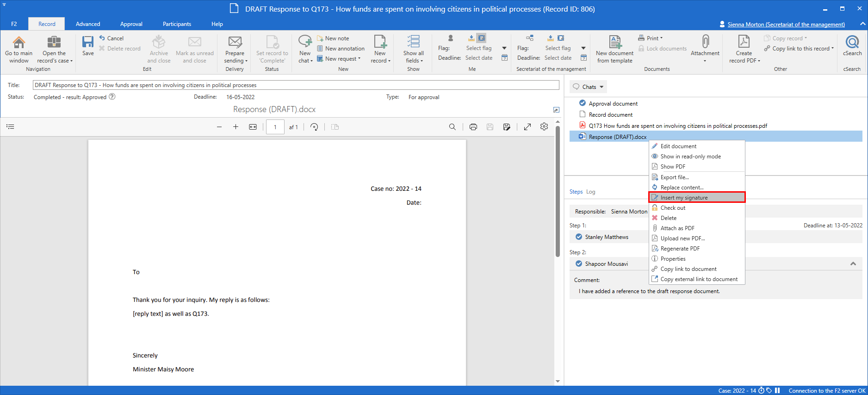Open PDF viewer settings gear
868x395 pixels.
[x=544, y=127]
